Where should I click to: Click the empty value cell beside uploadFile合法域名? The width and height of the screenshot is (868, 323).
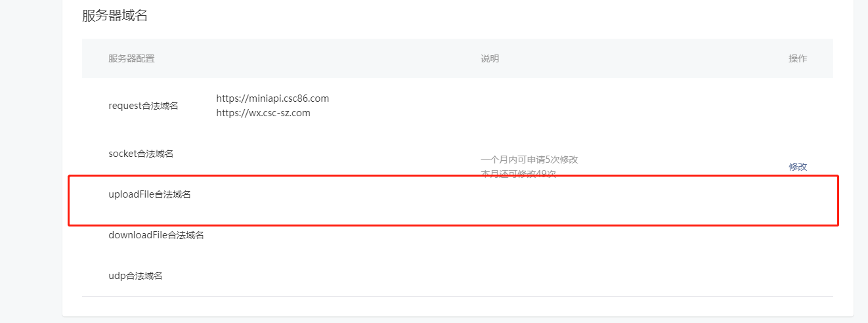click(341, 194)
